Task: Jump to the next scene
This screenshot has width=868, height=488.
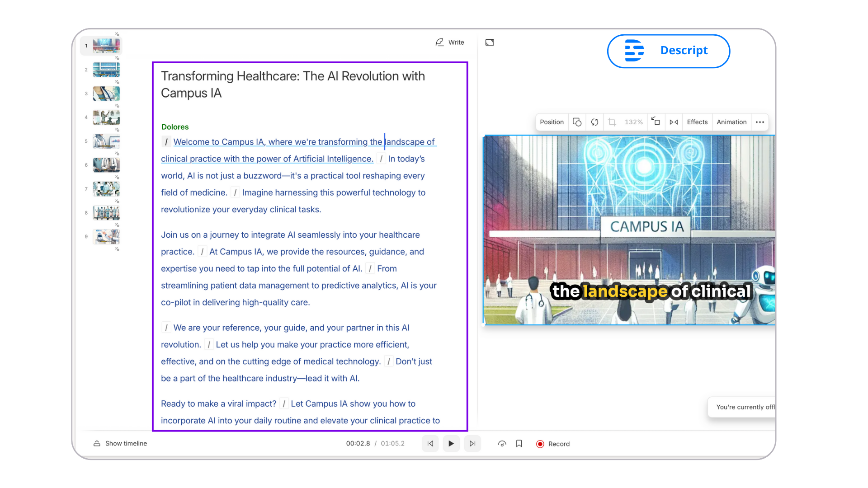Action: pos(472,444)
